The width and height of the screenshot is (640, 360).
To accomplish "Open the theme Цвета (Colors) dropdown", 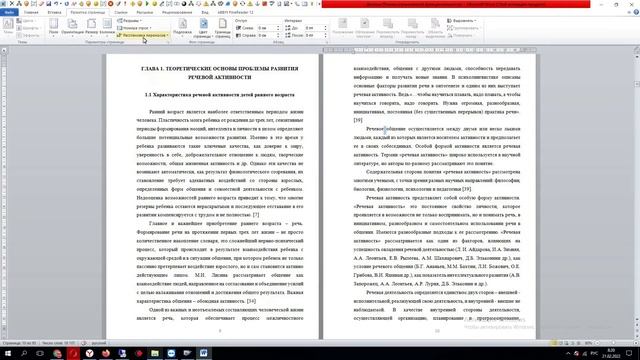I will coord(27,20).
